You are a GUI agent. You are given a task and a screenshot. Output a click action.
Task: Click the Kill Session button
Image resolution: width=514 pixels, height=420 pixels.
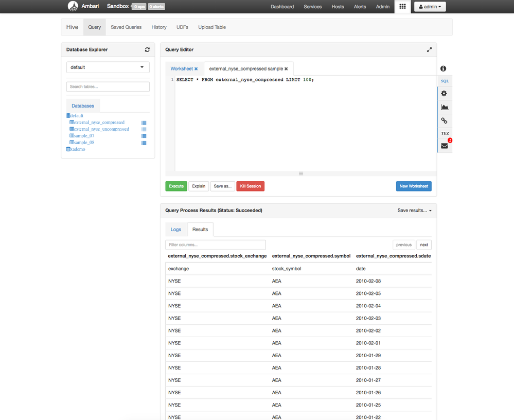click(250, 186)
